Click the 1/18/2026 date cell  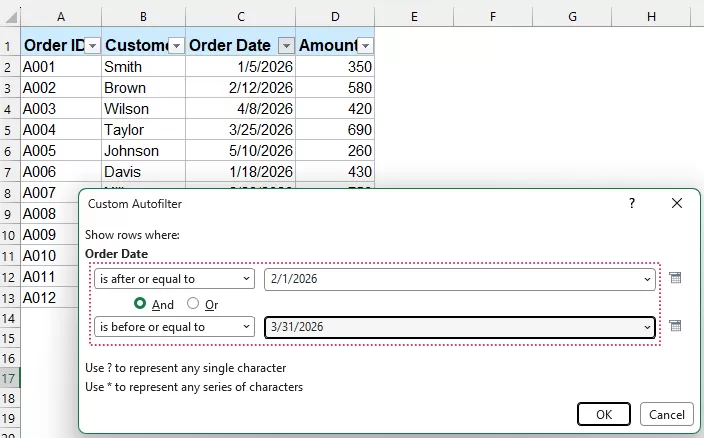point(241,172)
